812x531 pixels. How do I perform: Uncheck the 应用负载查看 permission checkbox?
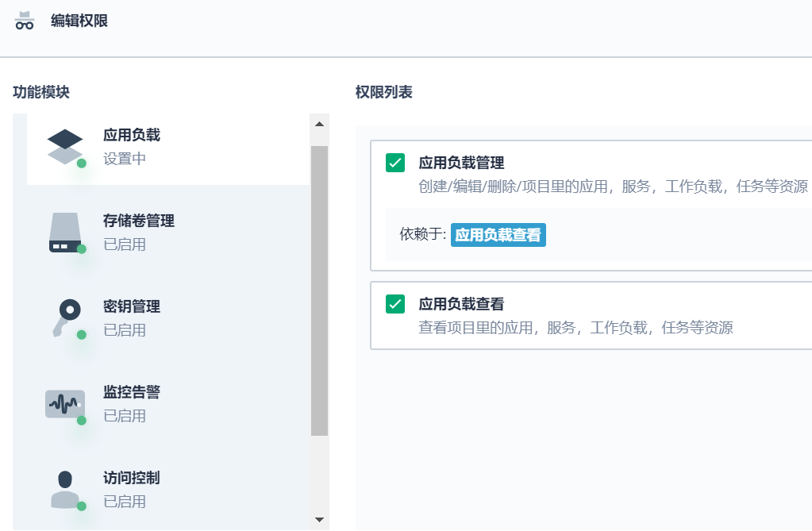pos(395,304)
